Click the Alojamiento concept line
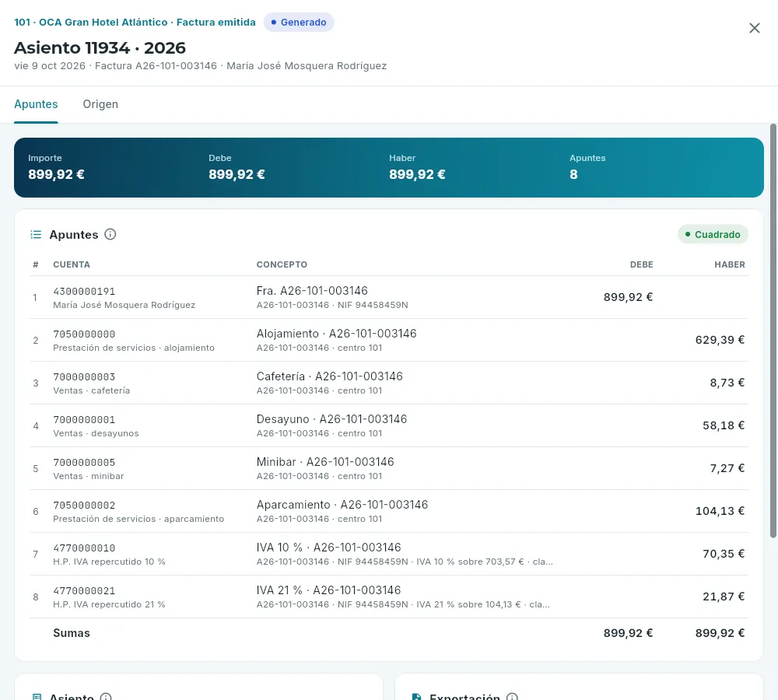778x700 pixels. point(336,334)
